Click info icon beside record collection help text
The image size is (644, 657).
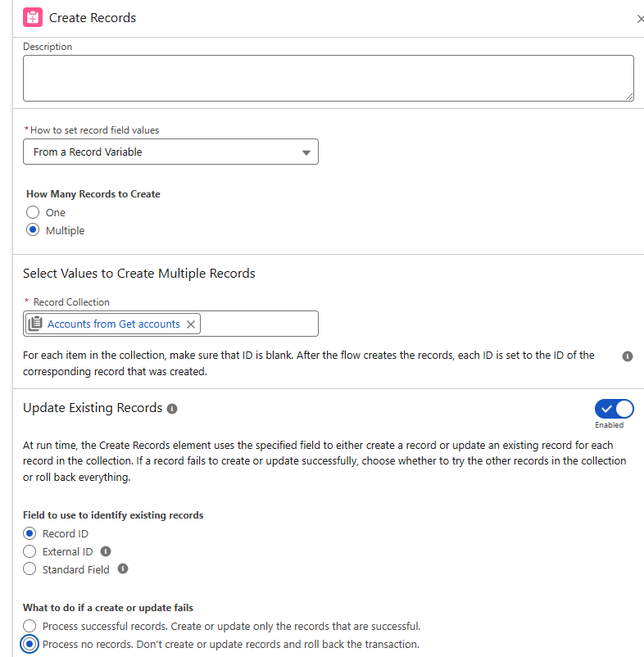pyautogui.click(x=628, y=356)
